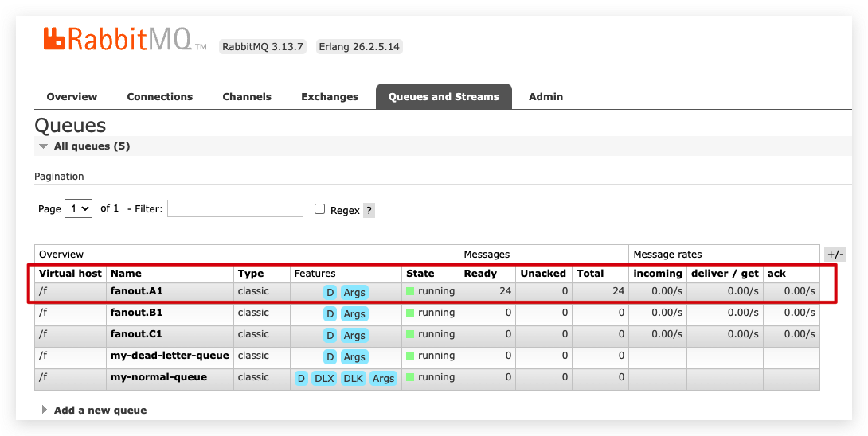The image size is (868, 436).
Task: Open the fanout.C1 queue
Action: [x=137, y=334]
